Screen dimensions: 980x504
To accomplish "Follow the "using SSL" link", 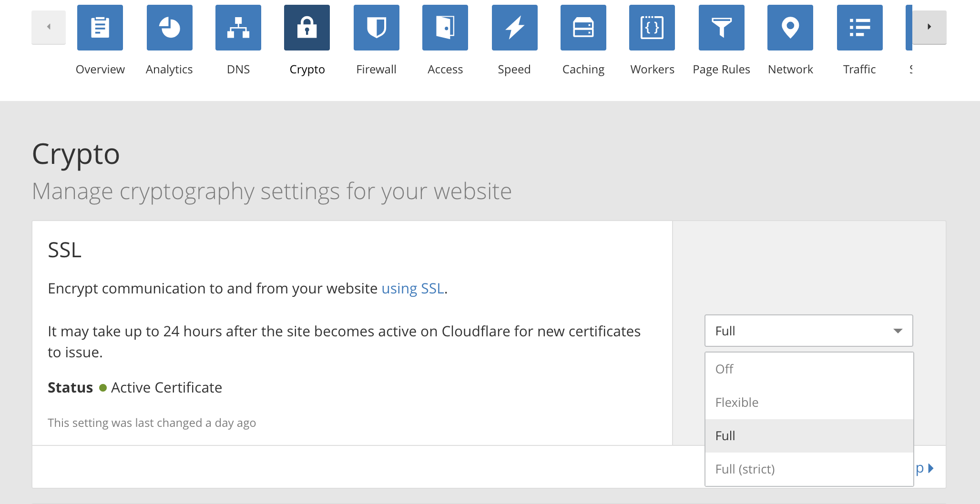I will [x=413, y=289].
